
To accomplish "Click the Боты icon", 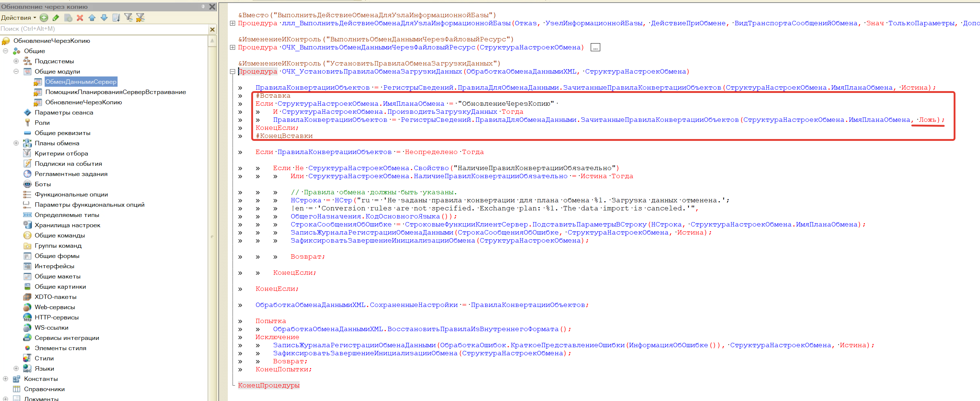I will (27, 184).
